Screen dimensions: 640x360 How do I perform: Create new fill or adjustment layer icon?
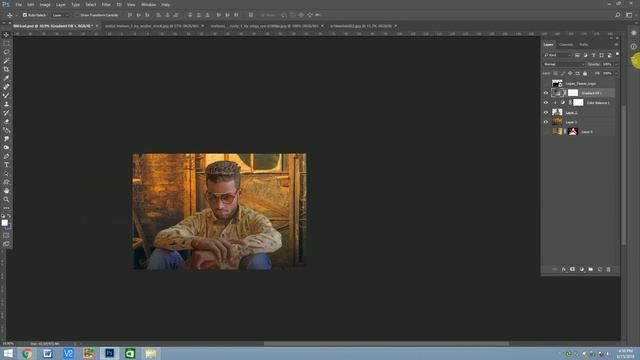click(582, 269)
